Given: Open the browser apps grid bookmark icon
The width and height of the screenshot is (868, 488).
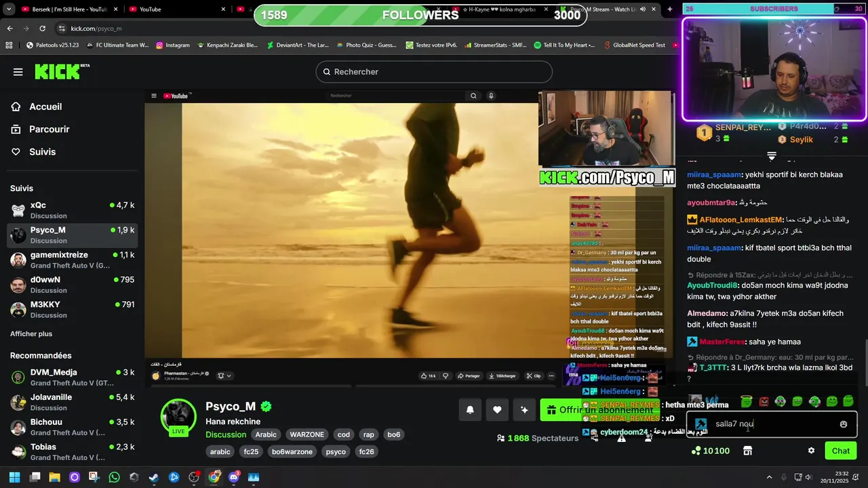Looking at the screenshot, I should (x=9, y=45).
